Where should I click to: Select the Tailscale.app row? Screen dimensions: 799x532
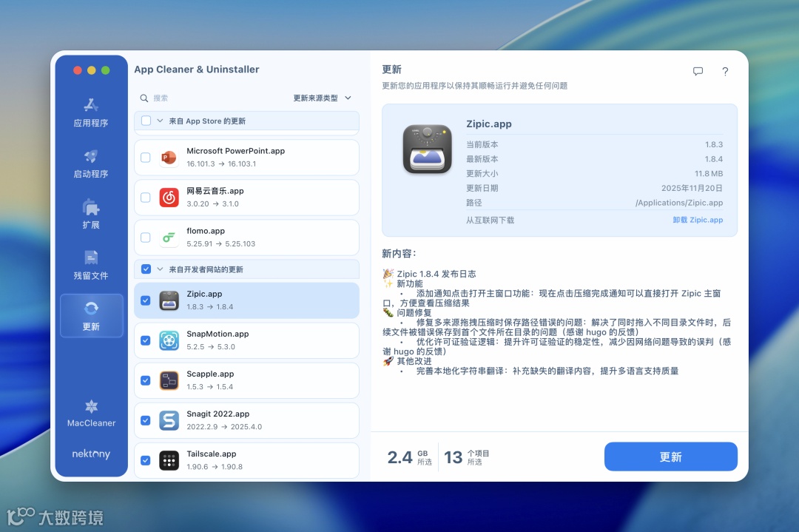pyautogui.click(x=246, y=461)
